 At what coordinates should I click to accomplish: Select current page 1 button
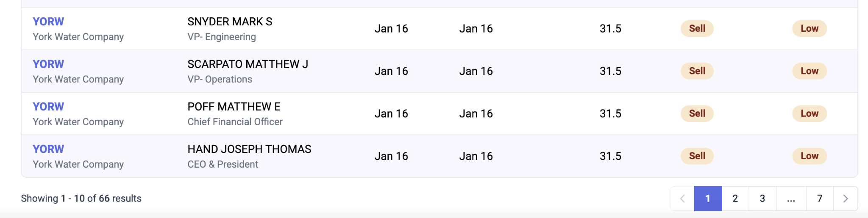coord(708,199)
